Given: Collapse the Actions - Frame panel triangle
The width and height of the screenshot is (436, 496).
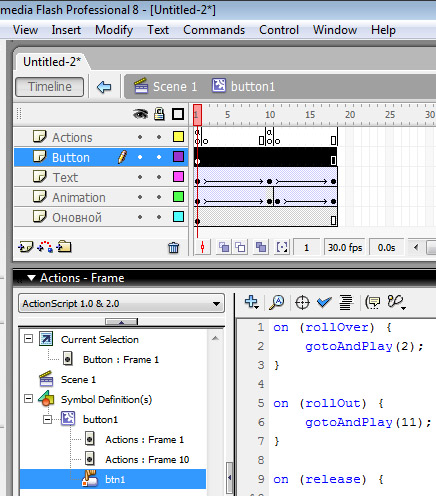Looking at the screenshot, I should click(31, 278).
